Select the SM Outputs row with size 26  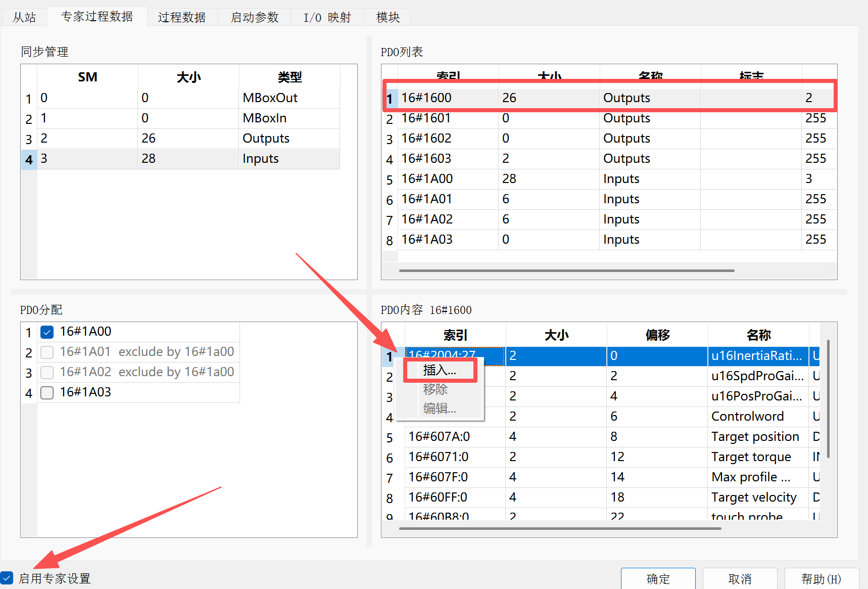[188, 139]
